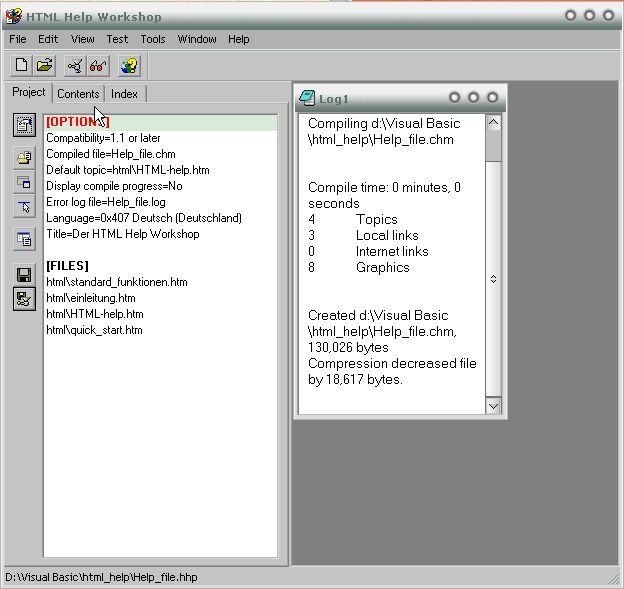
Task: Select html\einleitung.htm in the files list
Action: 91,298
